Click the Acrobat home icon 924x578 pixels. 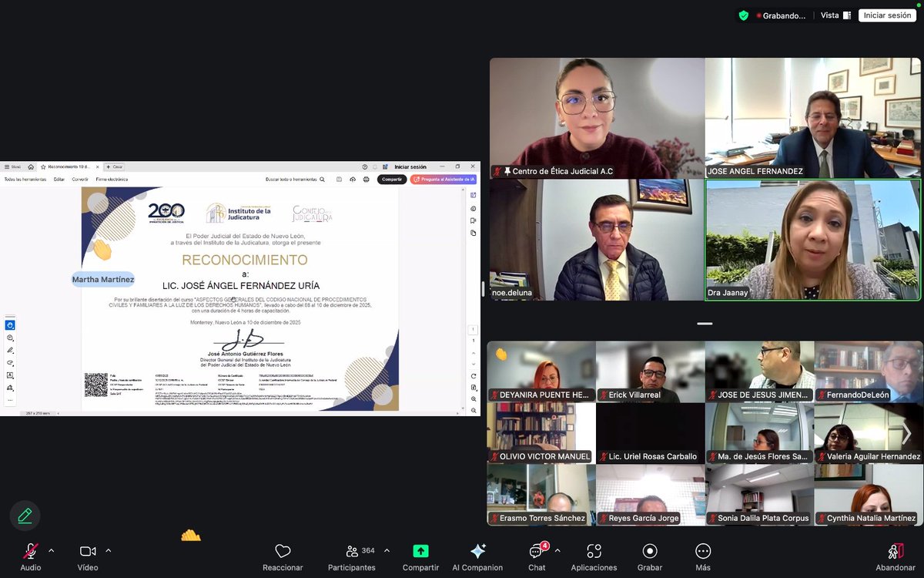pyautogui.click(x=31, y=166)
